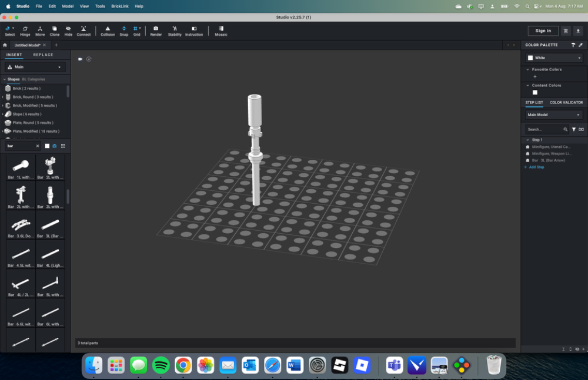Click the step list filter icon
Screen dimensions: 588x380
coord(574,129)
